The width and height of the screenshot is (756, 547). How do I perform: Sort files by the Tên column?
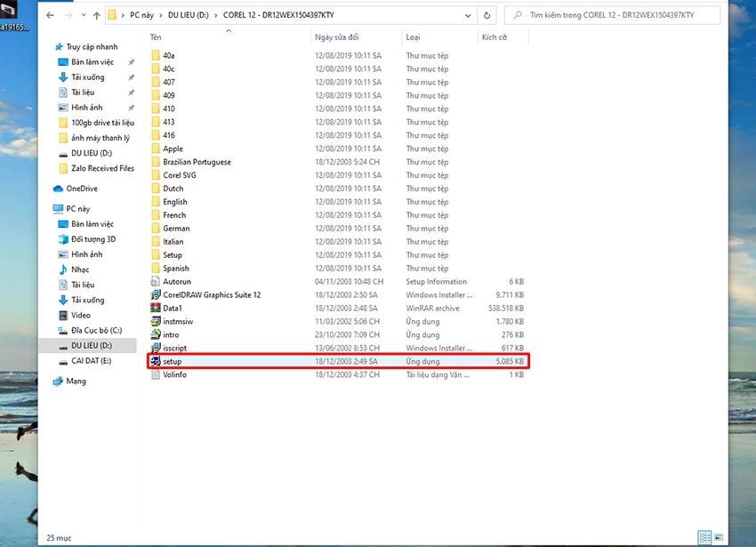coord(156,37)
